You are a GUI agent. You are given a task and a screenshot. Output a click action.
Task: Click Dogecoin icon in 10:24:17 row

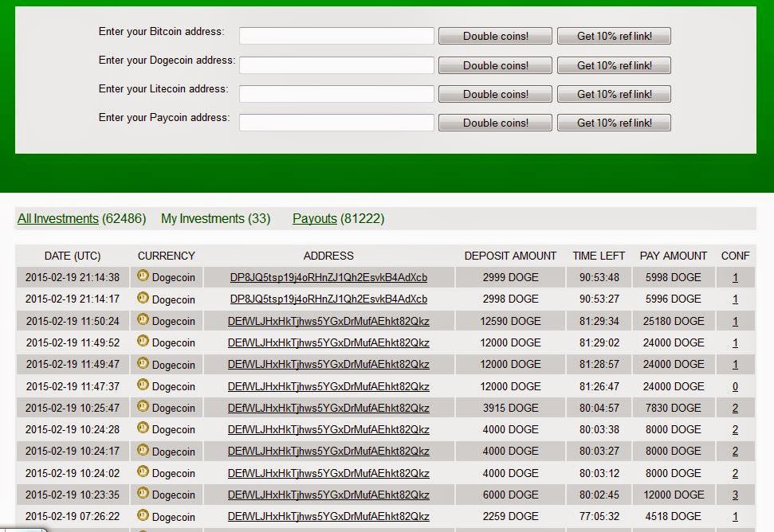[143, 450]
